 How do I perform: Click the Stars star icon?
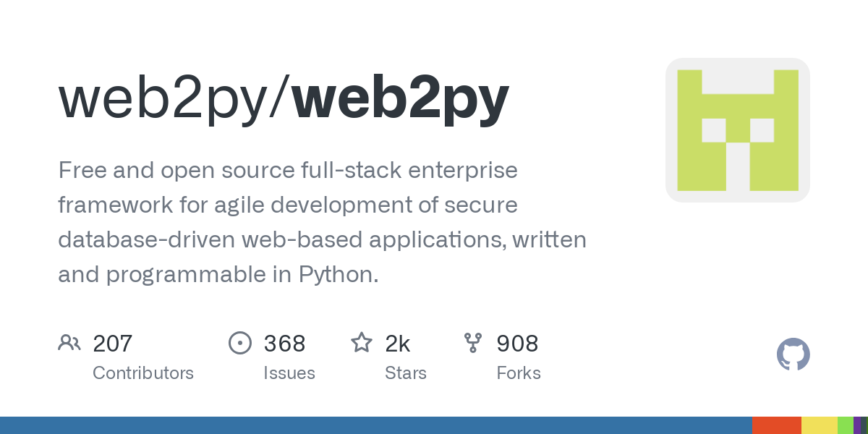click(x=362, y=342)
